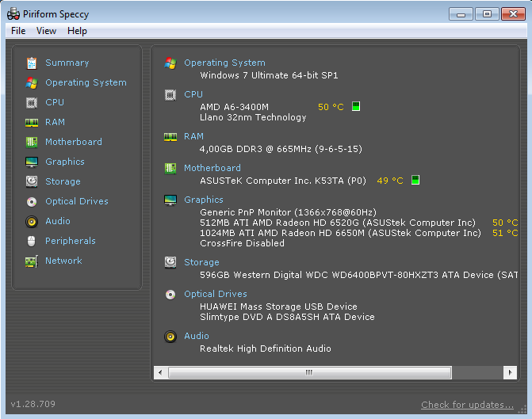The image size is (532, 419).
Task: Click the horizontal scrollbar right arrow
Action: tap(510, 372)
